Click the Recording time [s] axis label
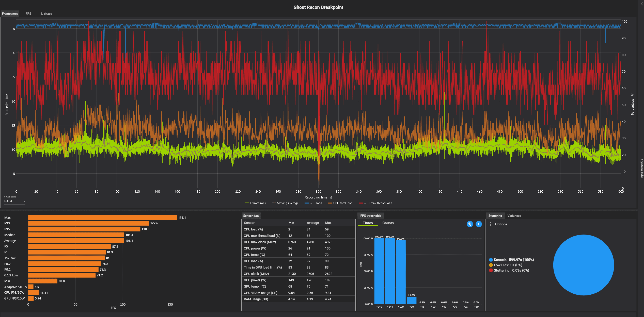 tap(318, 197)
